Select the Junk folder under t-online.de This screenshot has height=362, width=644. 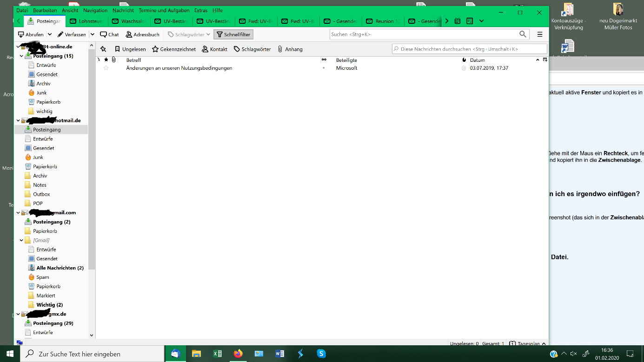41,92
